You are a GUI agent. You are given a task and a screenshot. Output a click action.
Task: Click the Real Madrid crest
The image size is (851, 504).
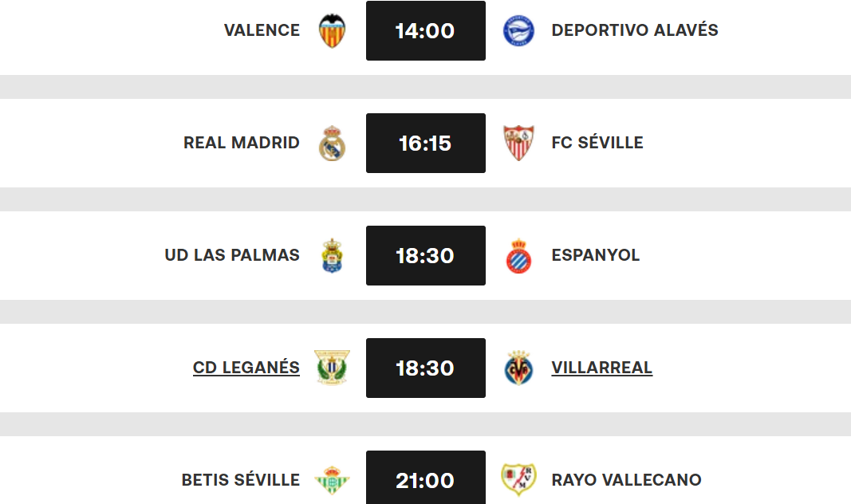coord(333,143)
